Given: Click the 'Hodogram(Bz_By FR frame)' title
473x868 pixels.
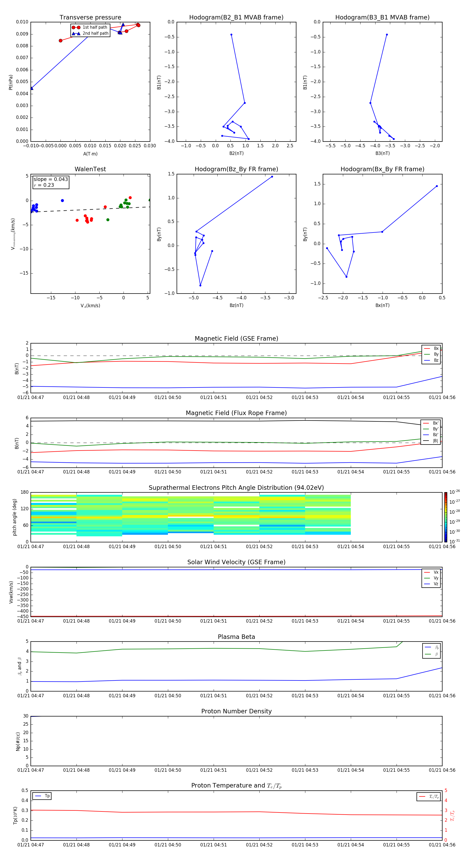Looking at the screenshot, I should 236,169.
